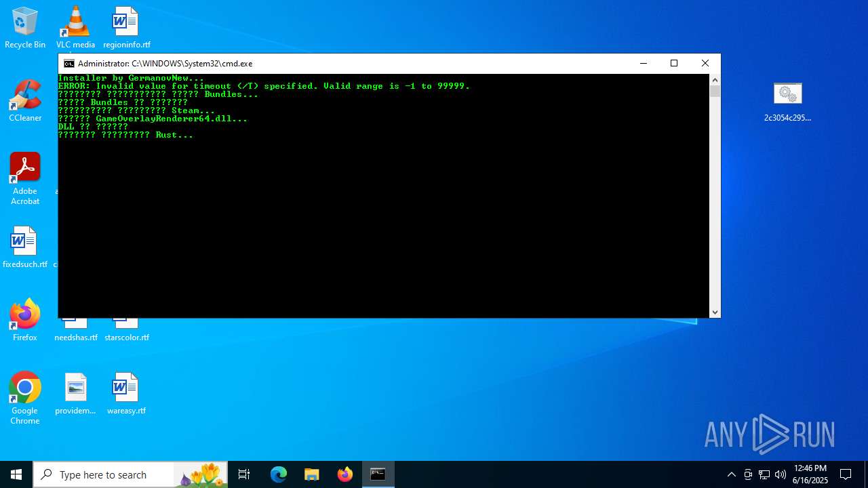Click the ERROR invalid timeout value line
Image resolution: width=868 pixels, height=488 pixels.
[264, 86]
